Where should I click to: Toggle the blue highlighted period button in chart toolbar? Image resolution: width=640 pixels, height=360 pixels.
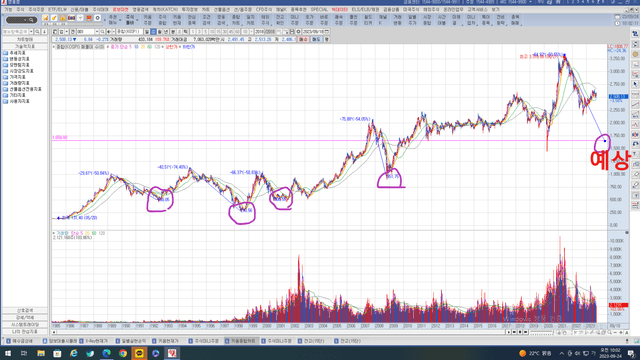pyautogui.click(x=153, y=32)
